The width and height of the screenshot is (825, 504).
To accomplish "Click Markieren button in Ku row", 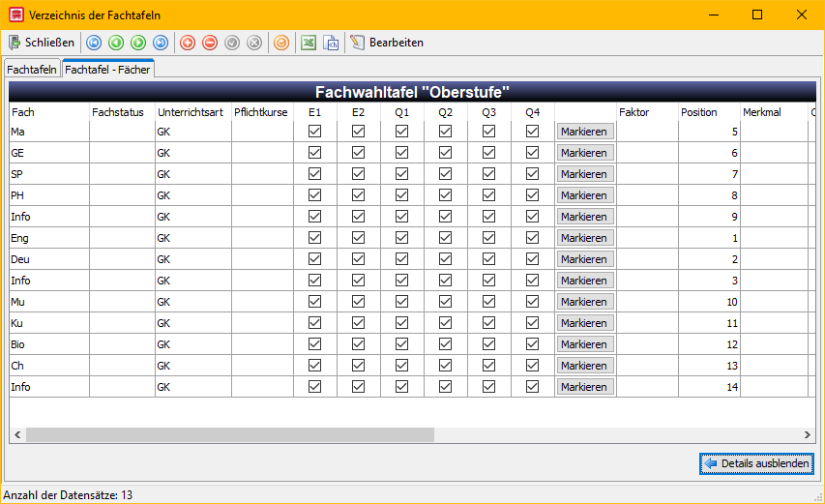I will [x=585, y=323].
